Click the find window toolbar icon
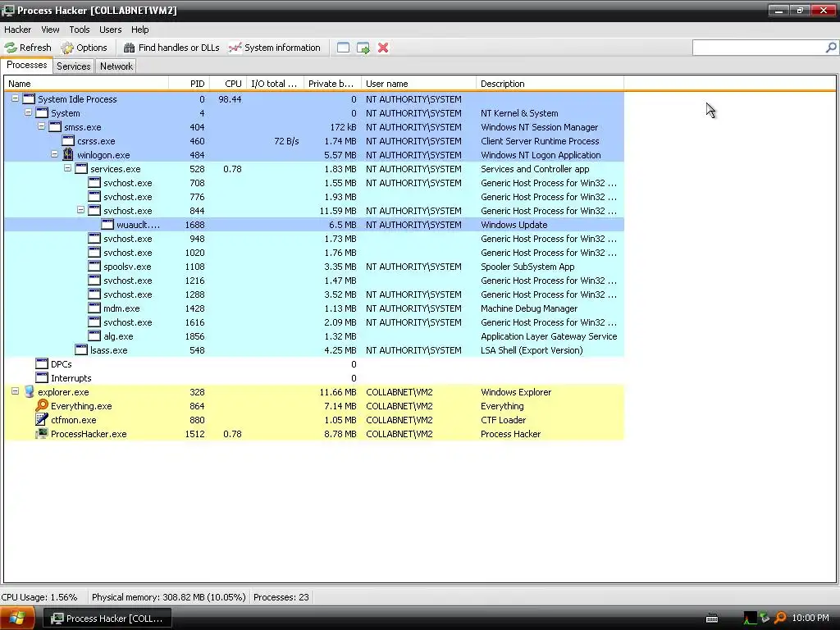 pyautogui.click(x=343, y=48)
